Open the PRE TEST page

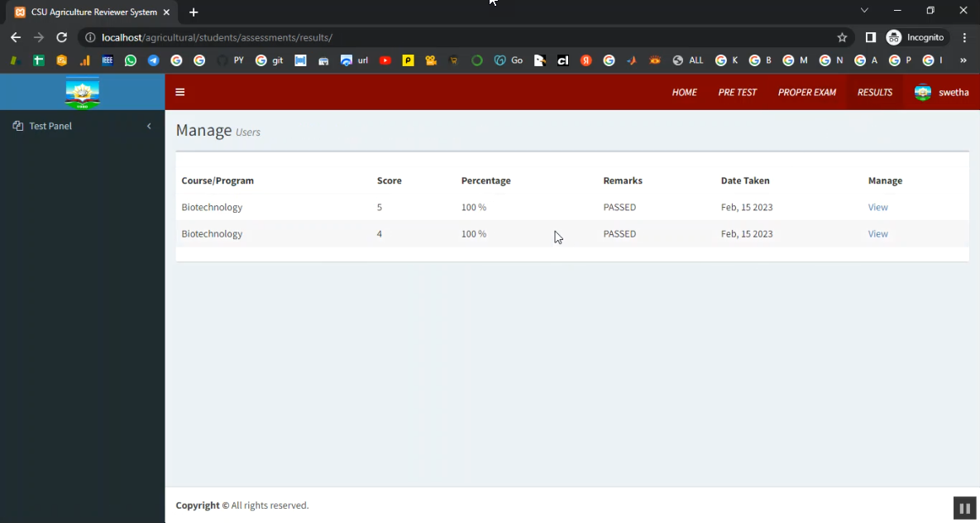pos(738,92)
